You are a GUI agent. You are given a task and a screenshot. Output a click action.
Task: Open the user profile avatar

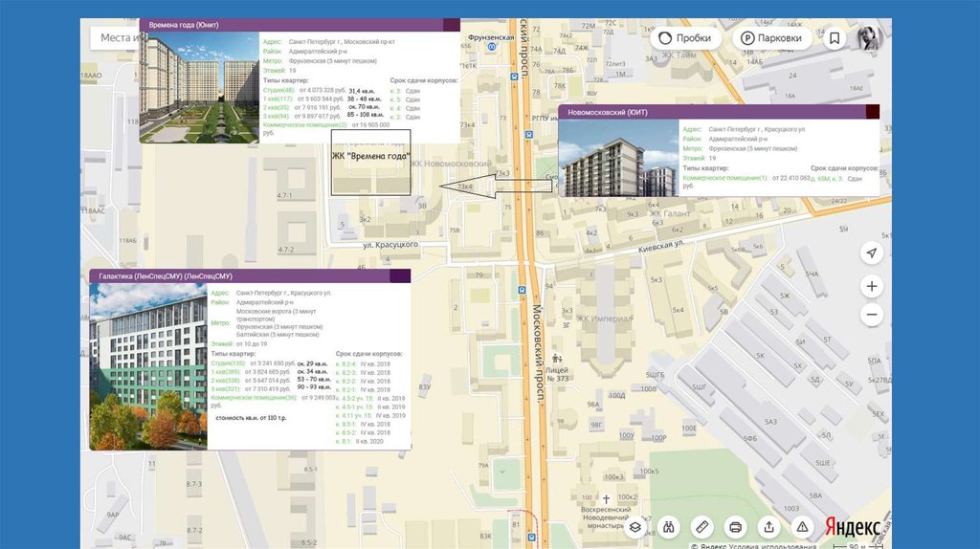coord(869,38)
